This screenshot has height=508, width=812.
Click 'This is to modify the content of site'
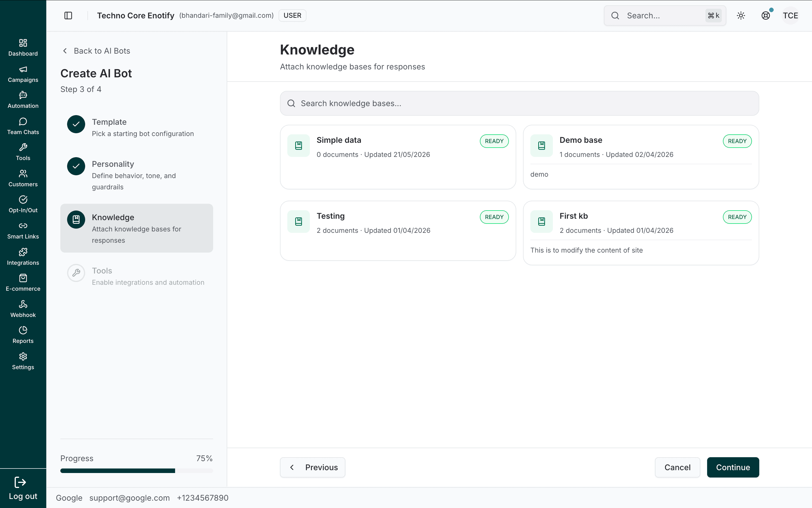[586, 250]
